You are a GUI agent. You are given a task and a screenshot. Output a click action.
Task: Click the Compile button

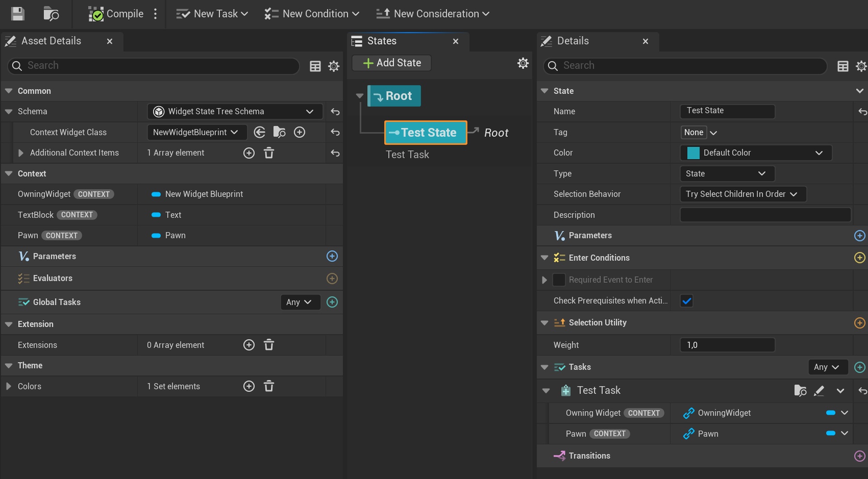[116, 14]
